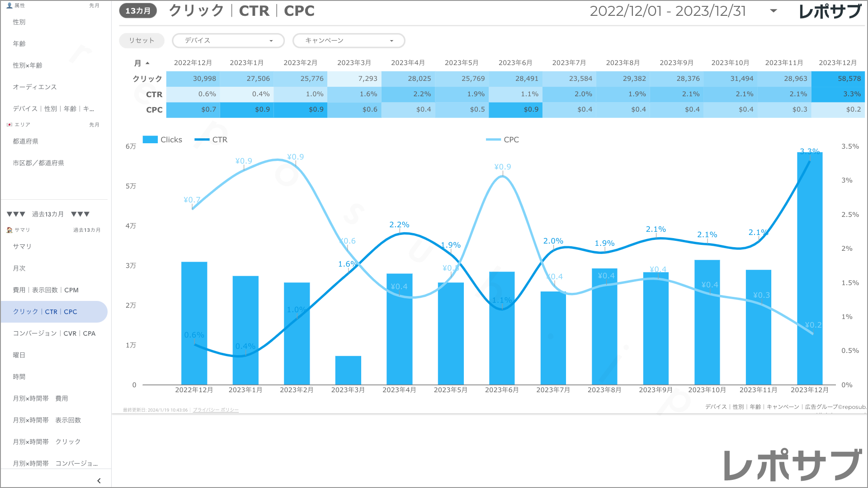The height and width of the screenshot is (488, 868).
Task: Open the コンバージョン | CVR | CPA page
Action: coord(54,333)
